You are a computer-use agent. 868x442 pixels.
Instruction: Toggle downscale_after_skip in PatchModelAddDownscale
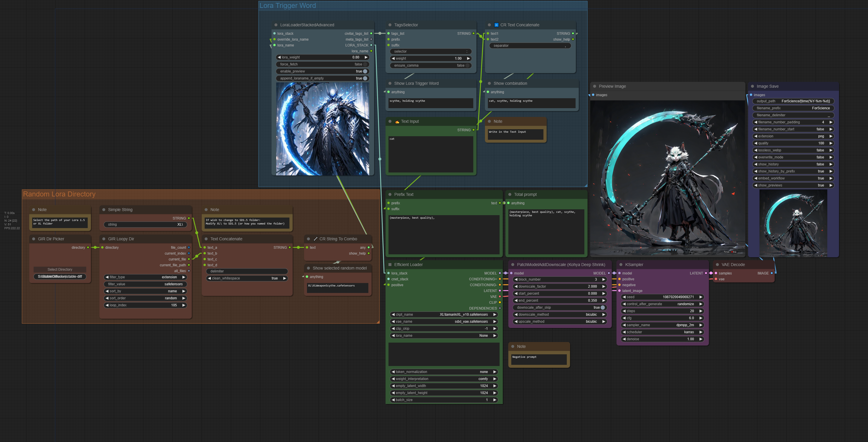pos(603,308)
